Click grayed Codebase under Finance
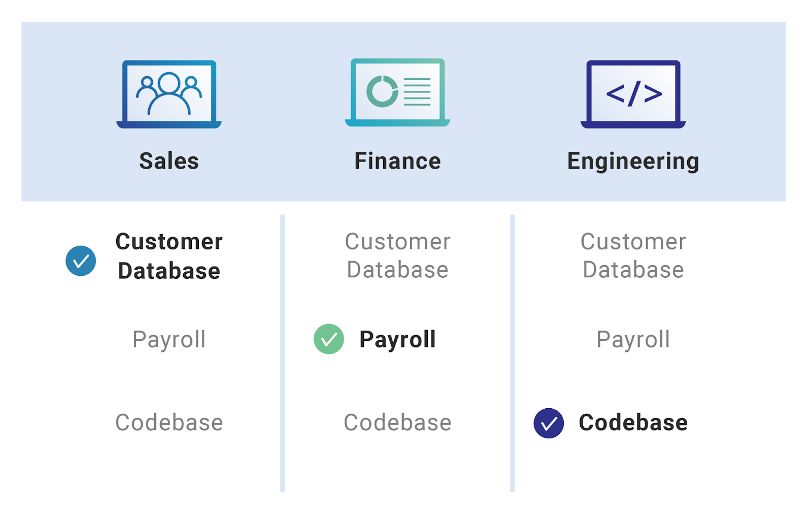812x519 pixels. click(x=397, y=423)
